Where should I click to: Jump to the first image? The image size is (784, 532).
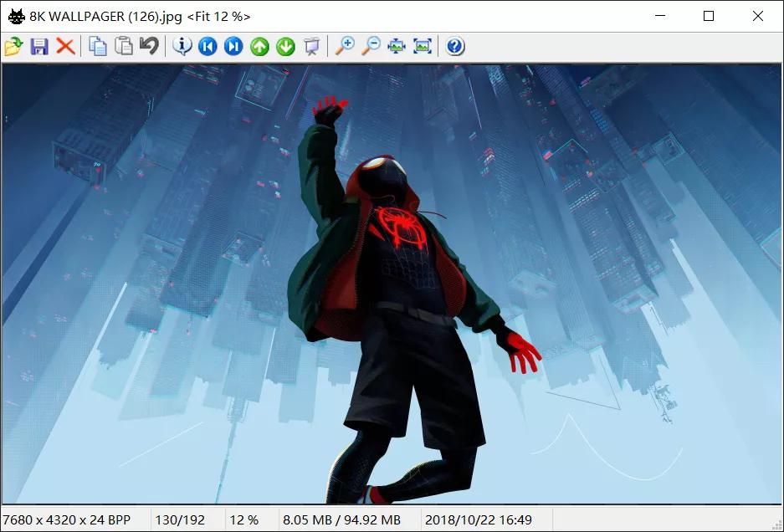208,47
